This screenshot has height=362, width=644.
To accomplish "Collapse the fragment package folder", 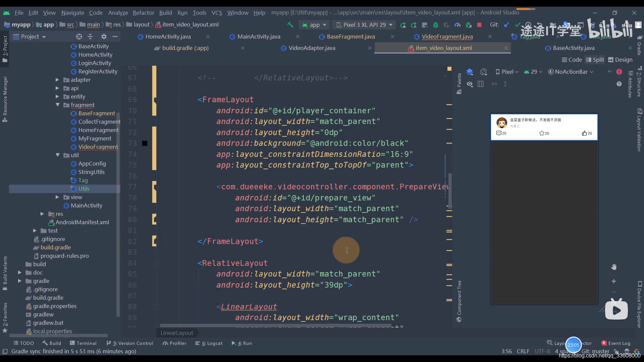I will tap(57, 105).
